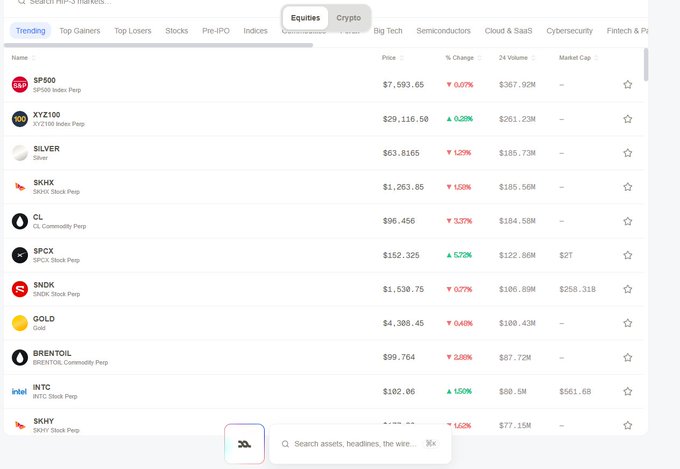Open the Indices tab
This screenshot has height=469, width=680.
(255, 31)
